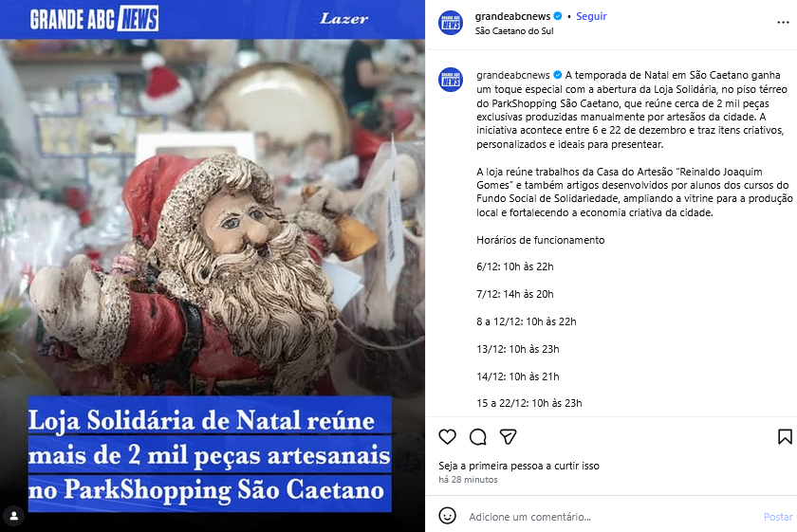
Task: Open emoji picker smiley icon
Action: (447, 516)
